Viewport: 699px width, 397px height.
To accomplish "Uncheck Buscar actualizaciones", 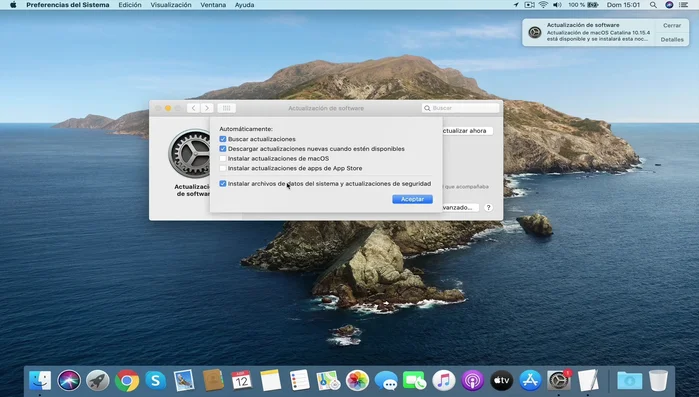I will [223, 139].
